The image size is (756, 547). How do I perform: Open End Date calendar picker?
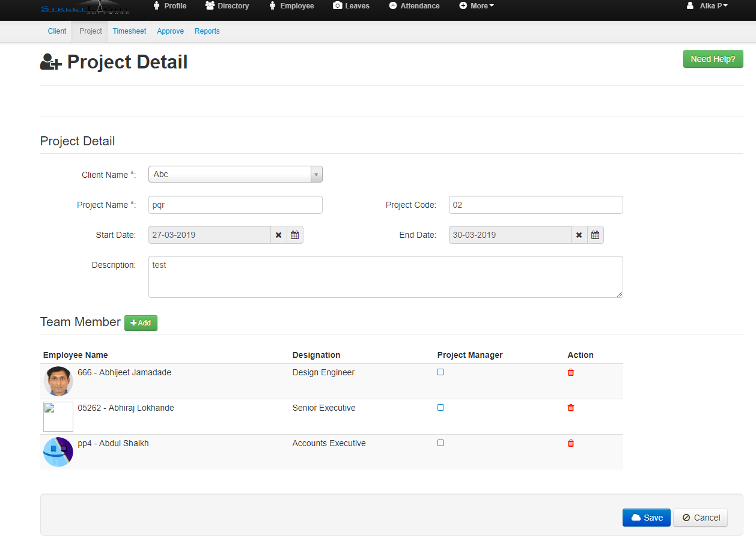tap(595, 235)
